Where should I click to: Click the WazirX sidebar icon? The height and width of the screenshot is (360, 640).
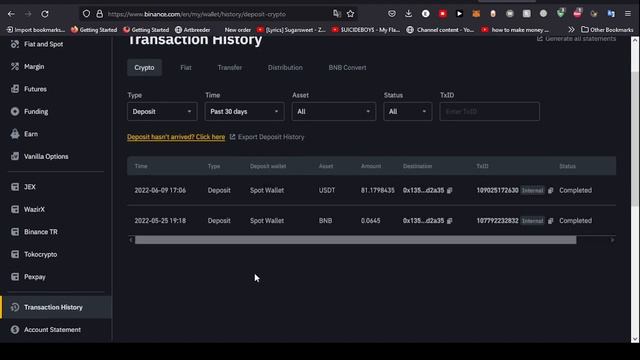15,209
